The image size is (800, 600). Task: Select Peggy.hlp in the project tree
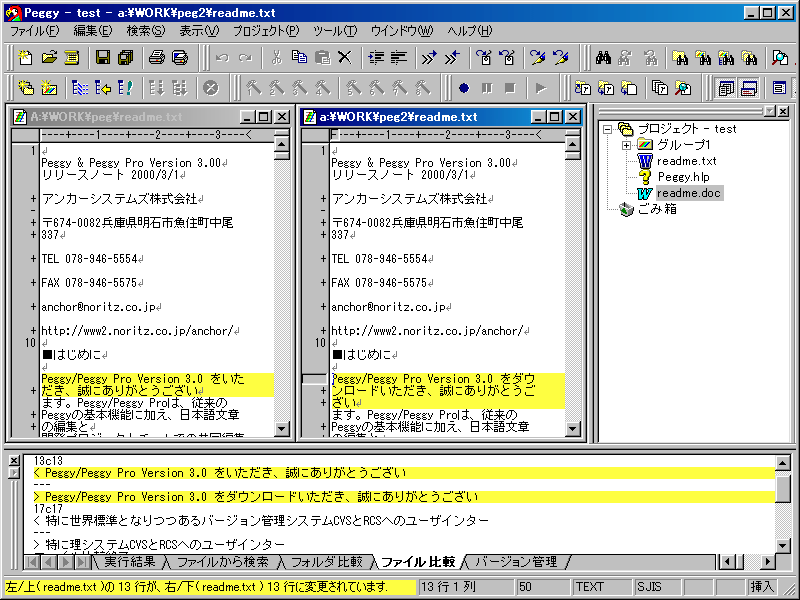[x=684, y=177]
